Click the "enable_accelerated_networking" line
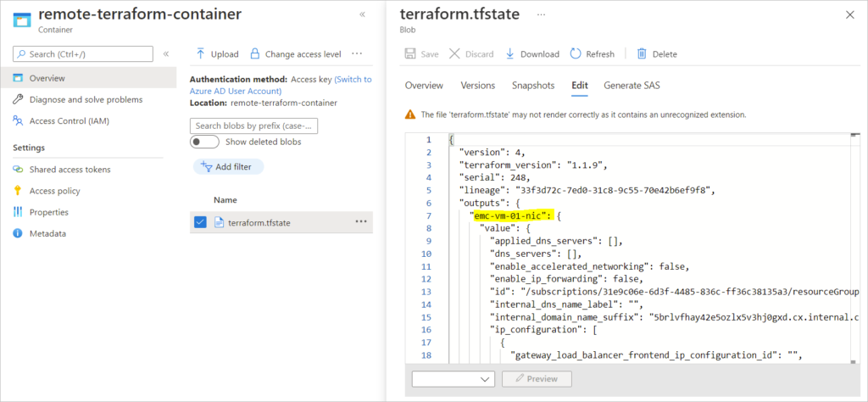868x402 pixels. pos(590,266)
